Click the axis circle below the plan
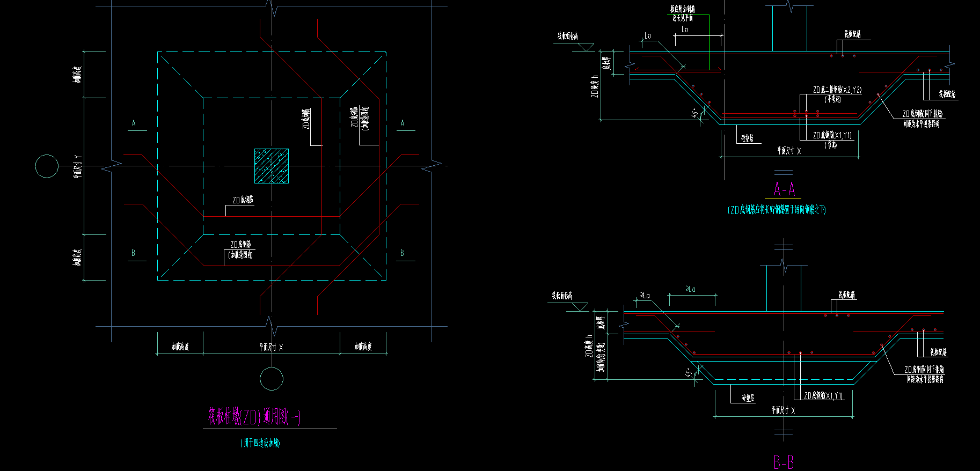980x471 pixels. 272,379
